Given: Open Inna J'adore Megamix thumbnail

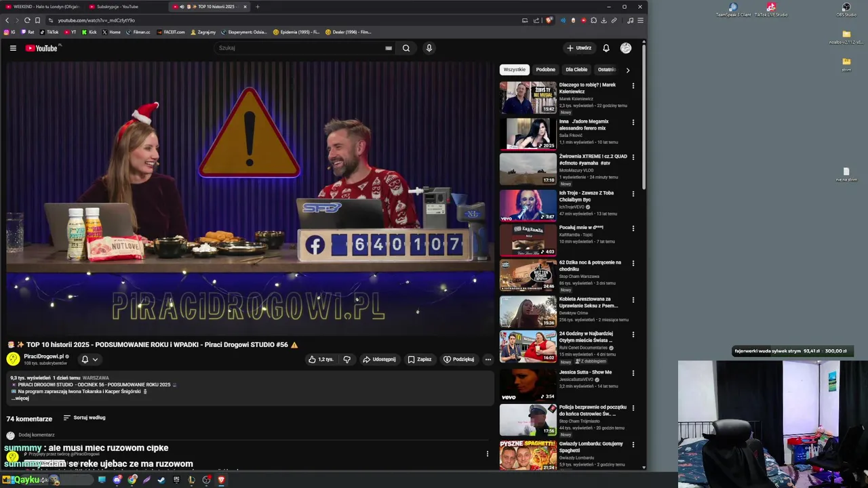Looking at the screenshot, I should click(x=528, y=134).
